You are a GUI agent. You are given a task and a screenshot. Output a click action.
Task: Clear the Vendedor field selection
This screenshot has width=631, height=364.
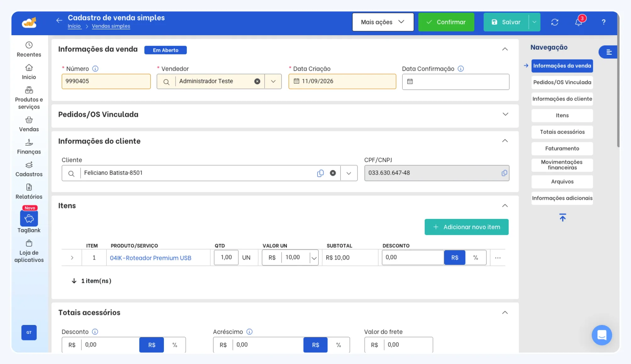pos(257,81)
